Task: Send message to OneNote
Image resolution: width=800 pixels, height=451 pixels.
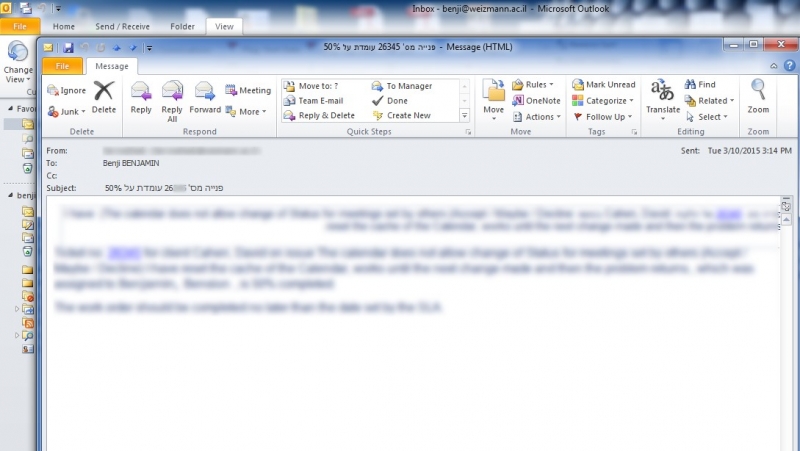Action: 536,101
